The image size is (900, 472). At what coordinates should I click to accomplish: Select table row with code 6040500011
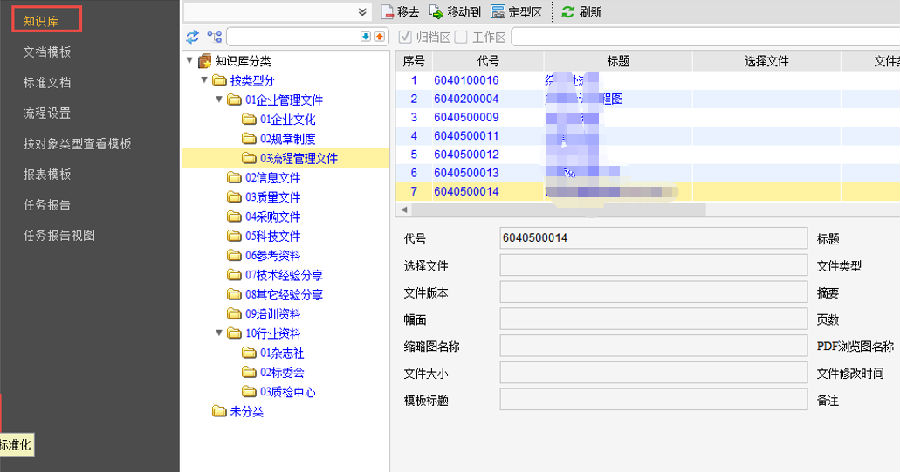point(647,136)
